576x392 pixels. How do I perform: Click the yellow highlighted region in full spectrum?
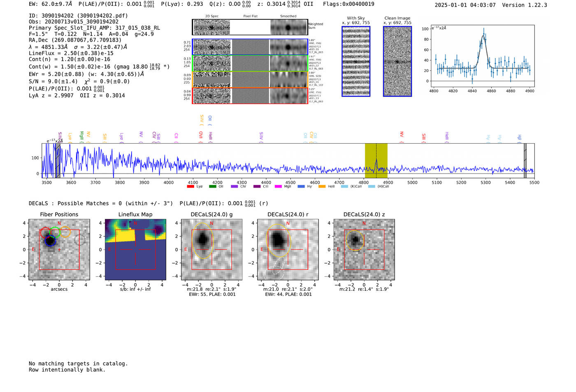tap(376, 161)
